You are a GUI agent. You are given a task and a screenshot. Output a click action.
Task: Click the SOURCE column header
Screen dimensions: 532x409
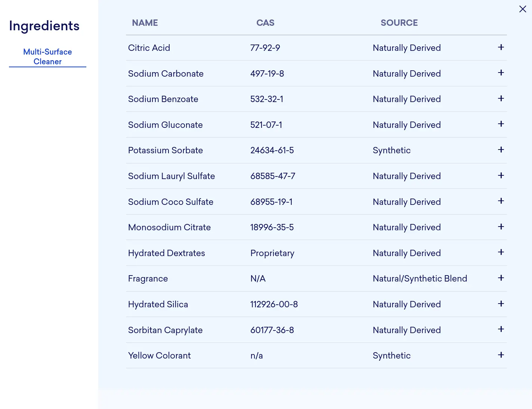point(399,23)
